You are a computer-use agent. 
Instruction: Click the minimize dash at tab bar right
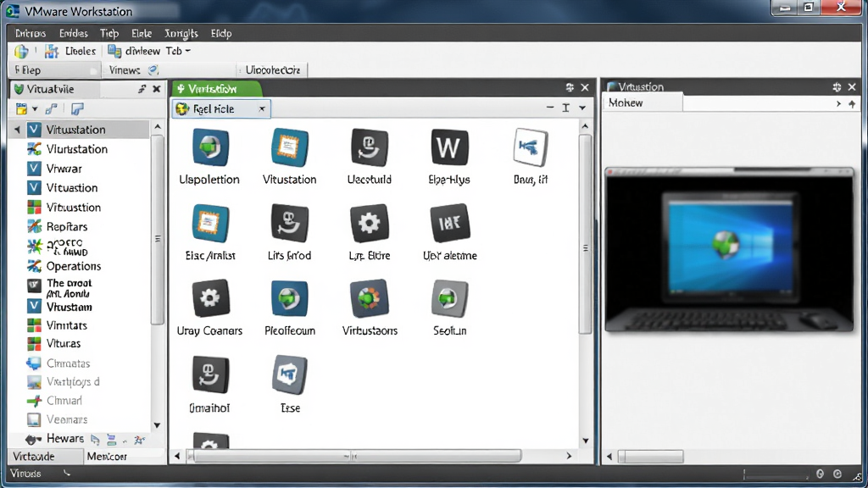[x=549, y=108]
